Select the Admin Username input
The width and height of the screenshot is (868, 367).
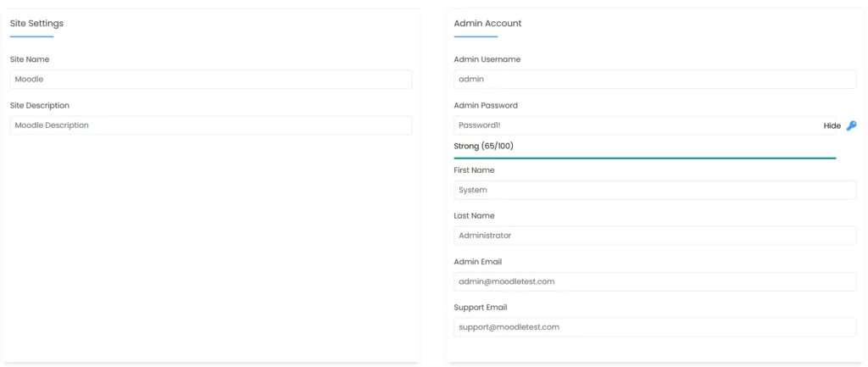tap(655, 79)
